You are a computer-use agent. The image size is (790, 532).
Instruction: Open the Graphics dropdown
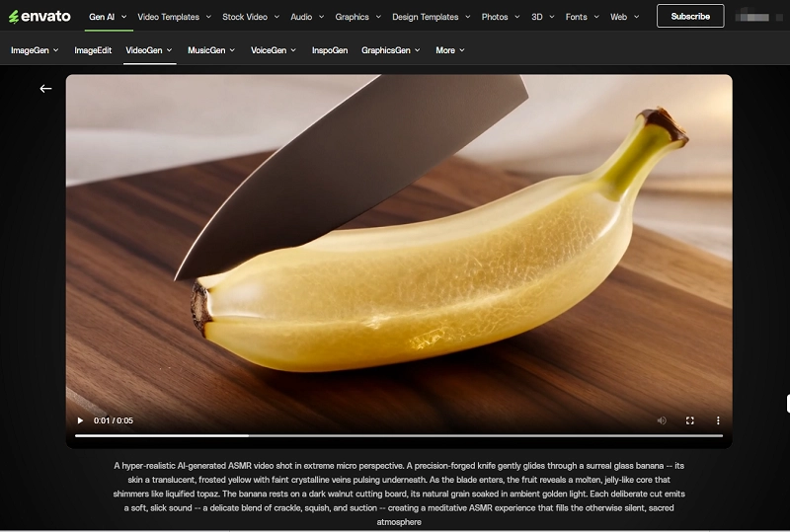click(357, 17)
